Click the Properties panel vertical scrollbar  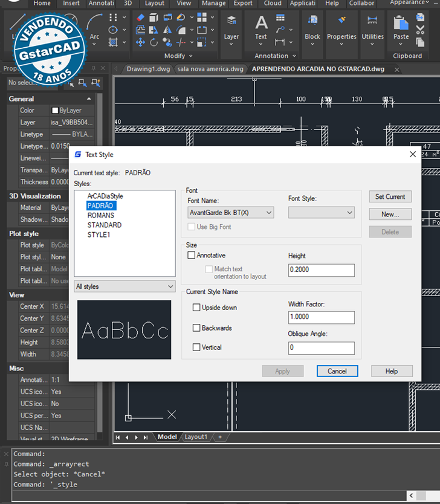[100, 263]
